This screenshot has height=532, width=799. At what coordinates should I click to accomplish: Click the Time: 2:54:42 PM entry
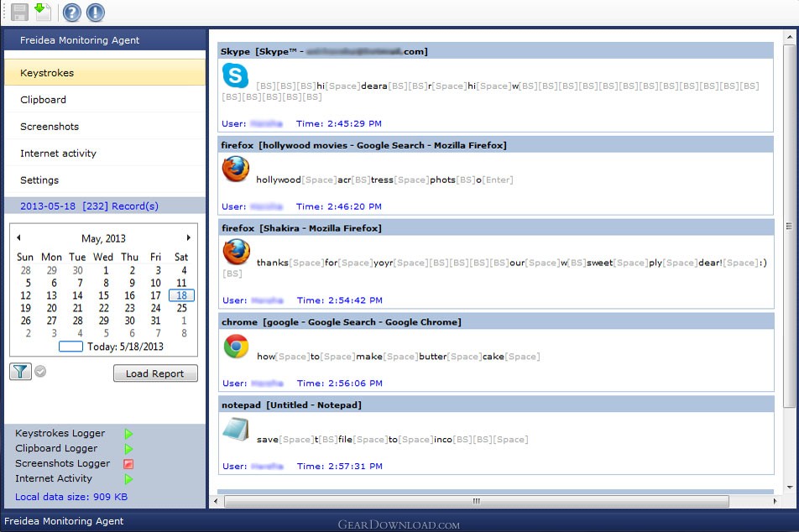340,300
